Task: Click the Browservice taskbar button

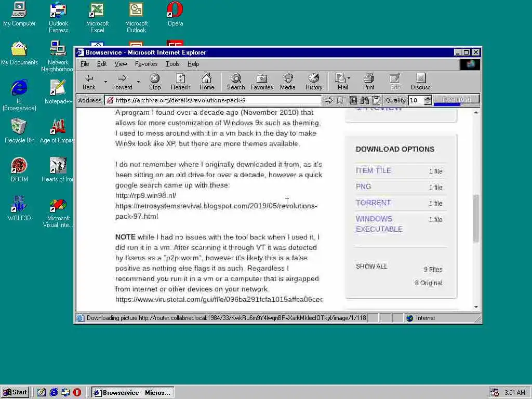Action: 133,393
